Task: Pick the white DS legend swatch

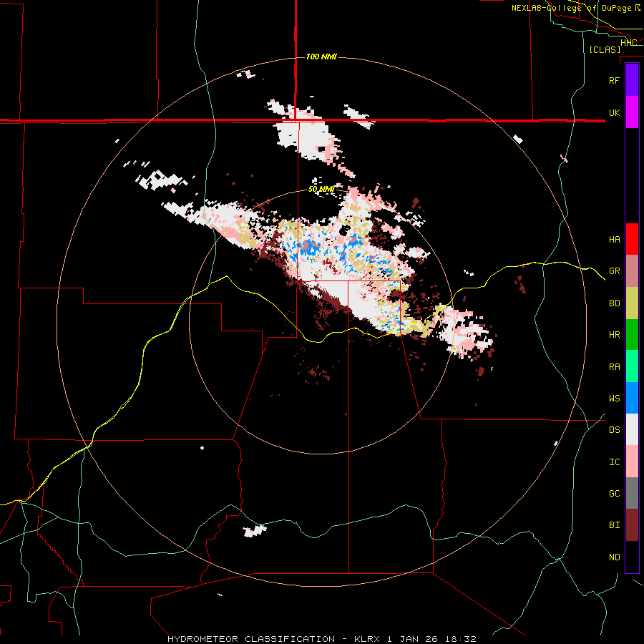Action: 632,429
